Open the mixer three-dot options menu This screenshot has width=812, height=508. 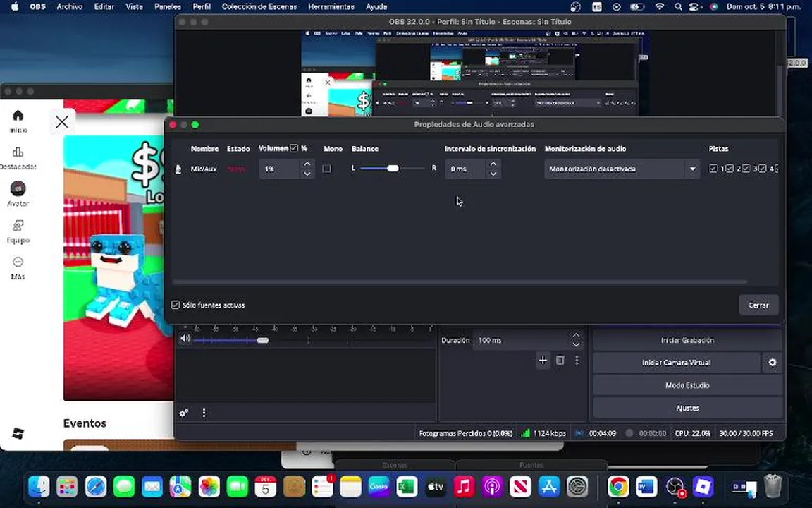tap(204, 413)
